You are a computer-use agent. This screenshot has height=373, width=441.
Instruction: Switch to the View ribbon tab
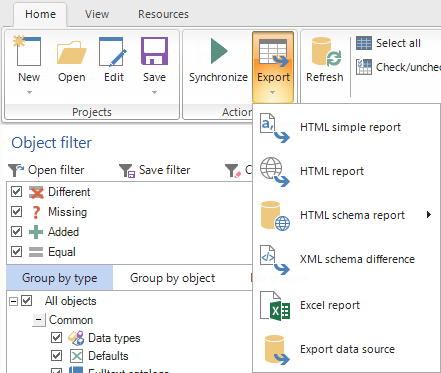[x=97, y=14]
